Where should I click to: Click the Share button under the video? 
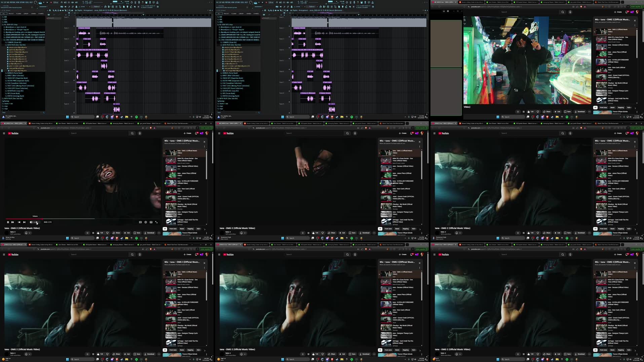pos(117,233)
